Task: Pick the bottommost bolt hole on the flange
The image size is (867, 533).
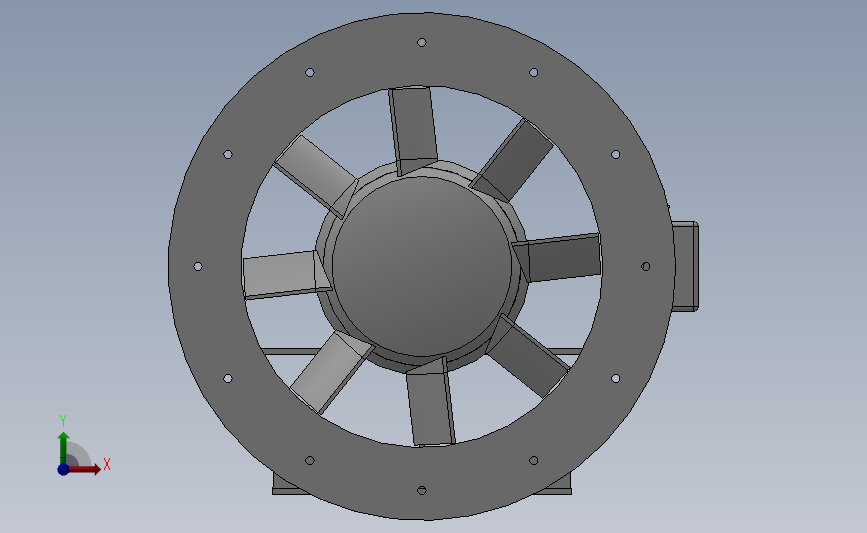Action: [421, 490]
